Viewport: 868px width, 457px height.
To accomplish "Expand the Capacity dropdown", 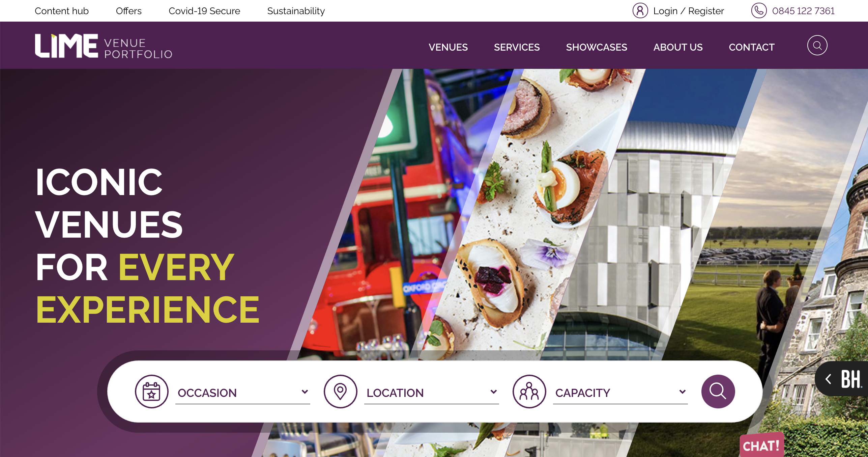I will click(620, 393).
